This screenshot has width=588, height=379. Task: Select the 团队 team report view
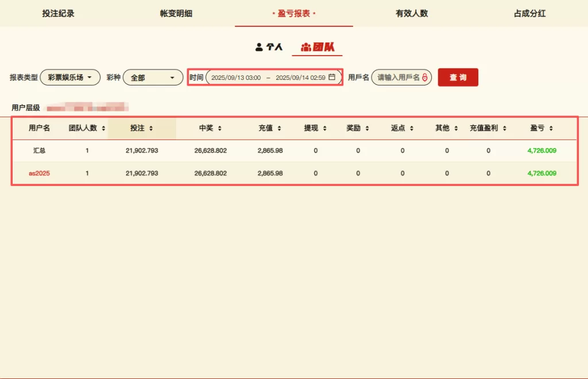pos(318,47)
